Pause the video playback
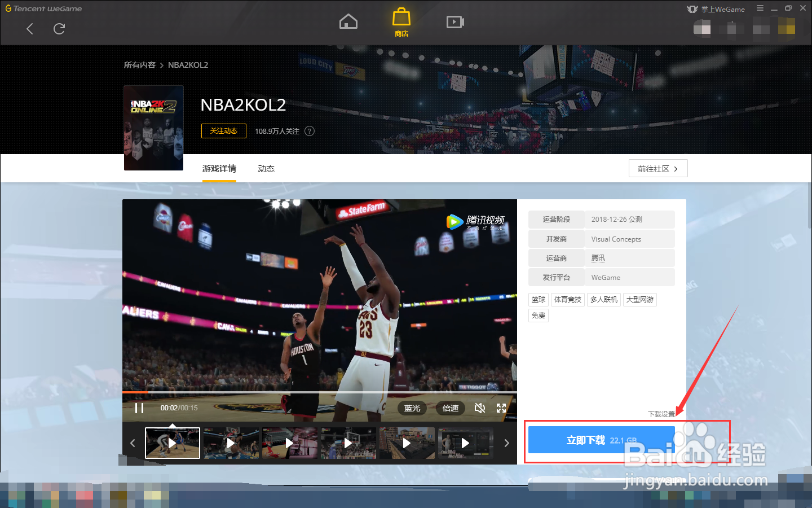The image size is (812, 508). [139, 408]
